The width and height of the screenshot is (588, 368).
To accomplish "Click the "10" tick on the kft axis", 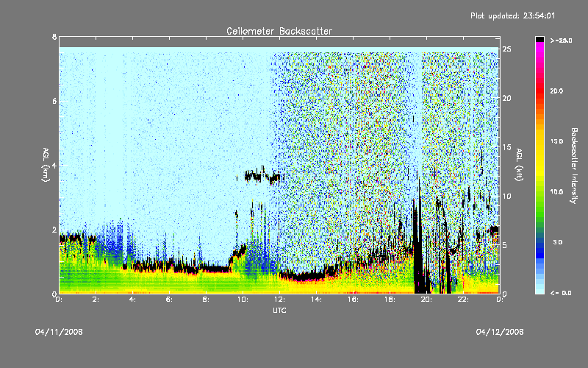I will tap(506, 196).
